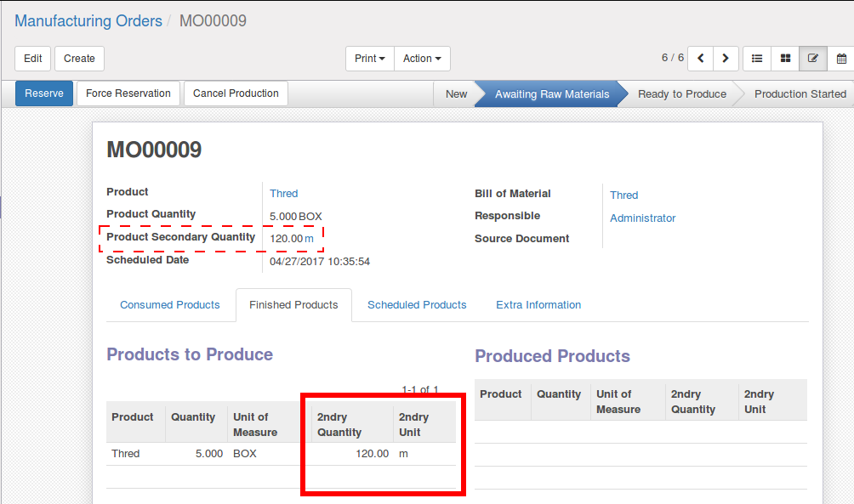Switch to kanban view icon
The image size is (854, 504).
785,59
